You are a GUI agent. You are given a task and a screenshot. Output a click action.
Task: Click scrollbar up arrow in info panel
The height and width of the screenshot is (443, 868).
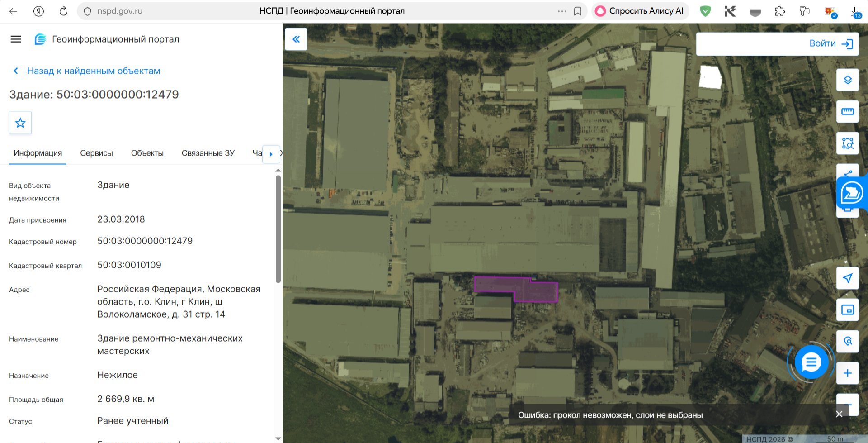pyautogui.click(x=278, y=170)
